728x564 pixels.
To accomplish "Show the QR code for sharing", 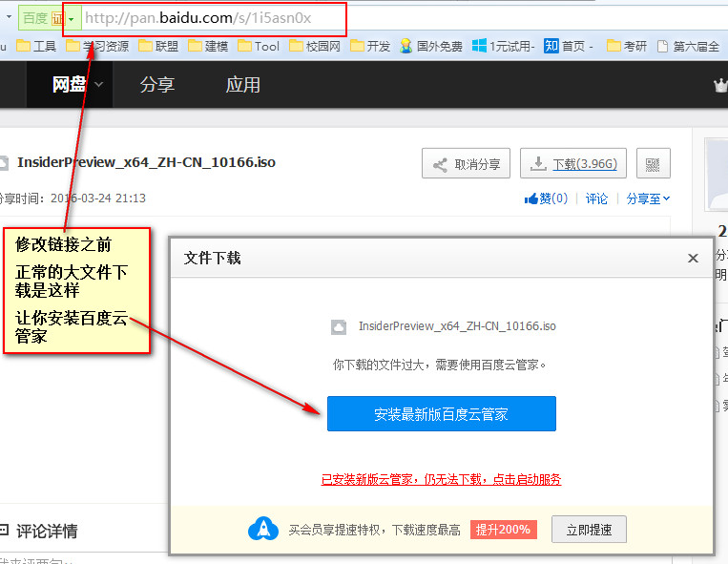I will coord(653,163).
